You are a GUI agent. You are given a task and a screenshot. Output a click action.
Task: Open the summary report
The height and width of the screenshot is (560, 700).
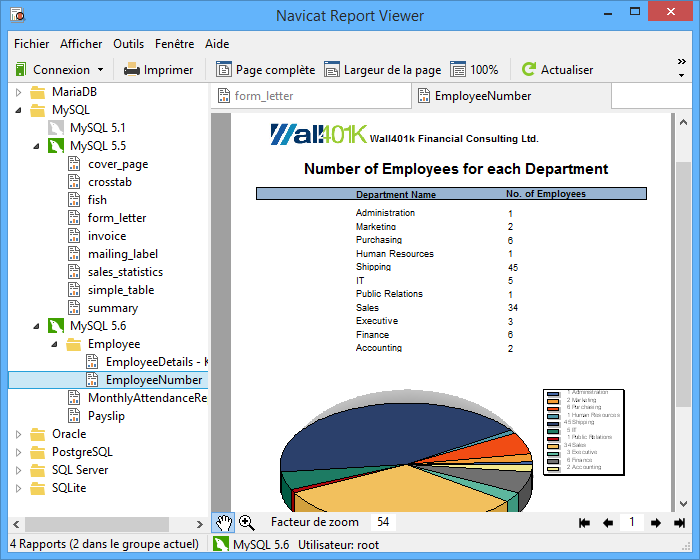tap(113, 308)
